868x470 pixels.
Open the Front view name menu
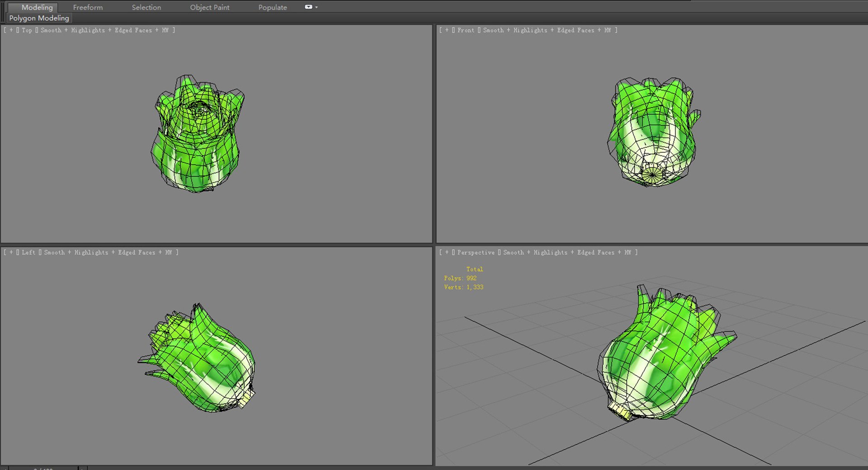click(466, 30)
